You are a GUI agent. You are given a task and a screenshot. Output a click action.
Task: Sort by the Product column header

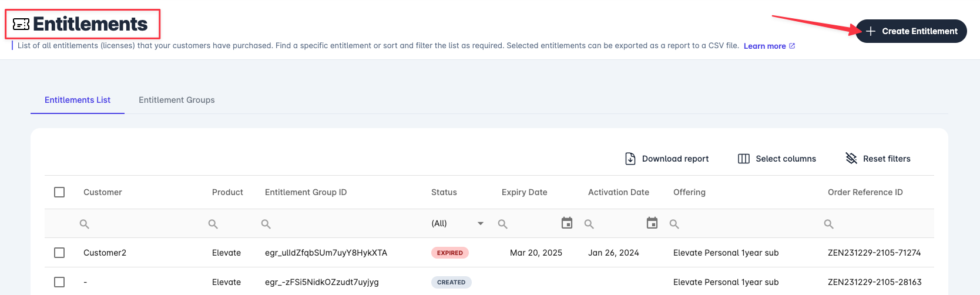(227, 192)
